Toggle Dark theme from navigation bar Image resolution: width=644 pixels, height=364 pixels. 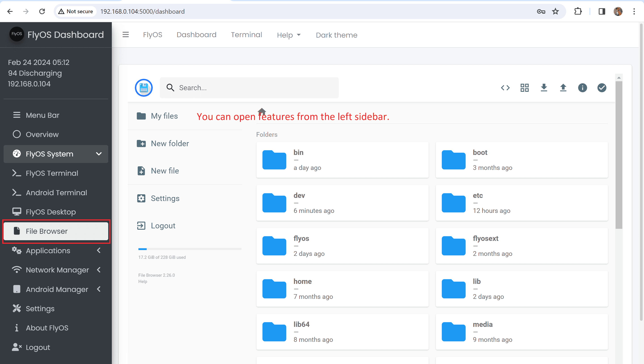pos(337,34)
